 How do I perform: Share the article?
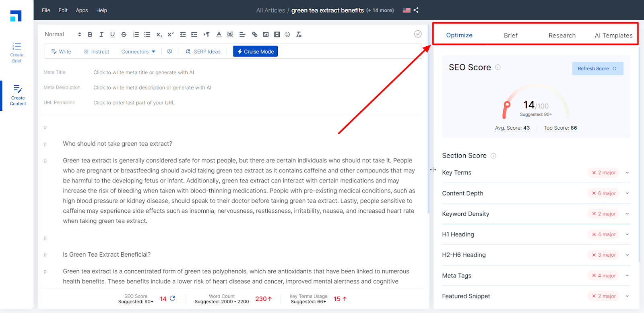(x=416, y=10)
